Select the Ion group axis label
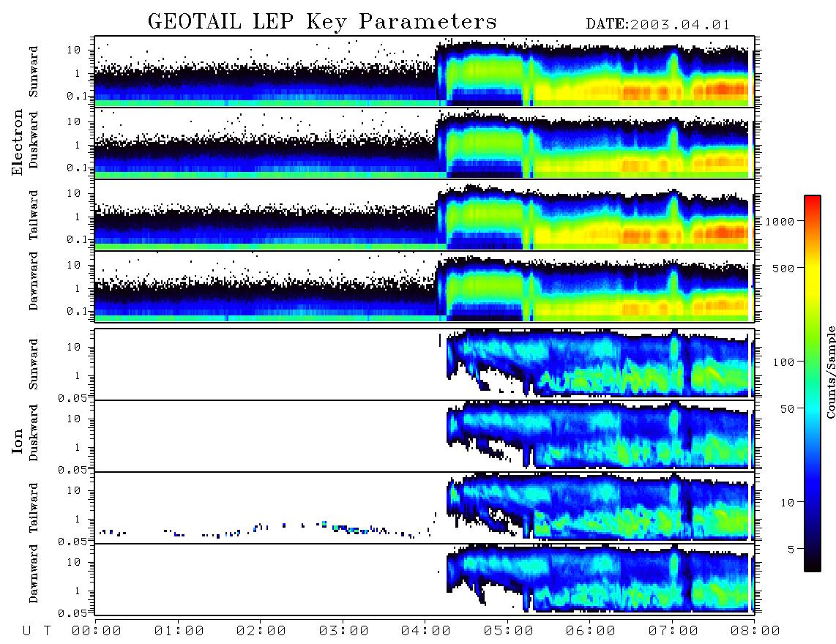 click(x=17, y=441)
